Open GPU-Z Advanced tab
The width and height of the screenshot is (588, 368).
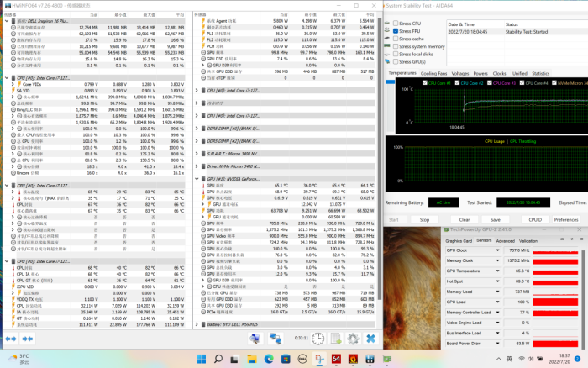506,241
